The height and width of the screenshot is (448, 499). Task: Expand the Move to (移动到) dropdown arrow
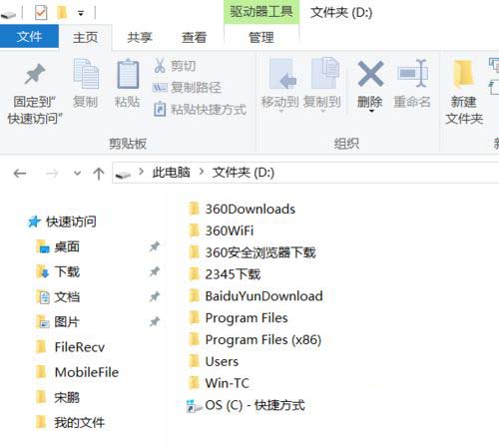tap(281, 112)
